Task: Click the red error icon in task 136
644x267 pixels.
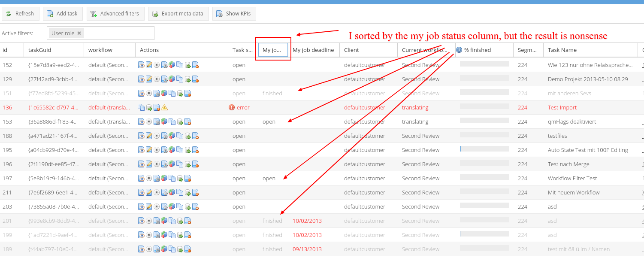Action: (232, 108)
